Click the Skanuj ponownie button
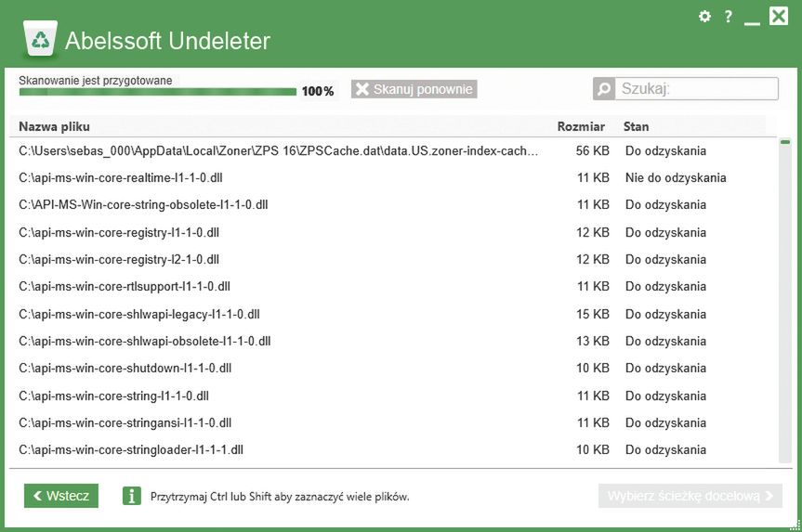Image resolution: width=802 pixels, height=532 pixels. click(414, 89)
